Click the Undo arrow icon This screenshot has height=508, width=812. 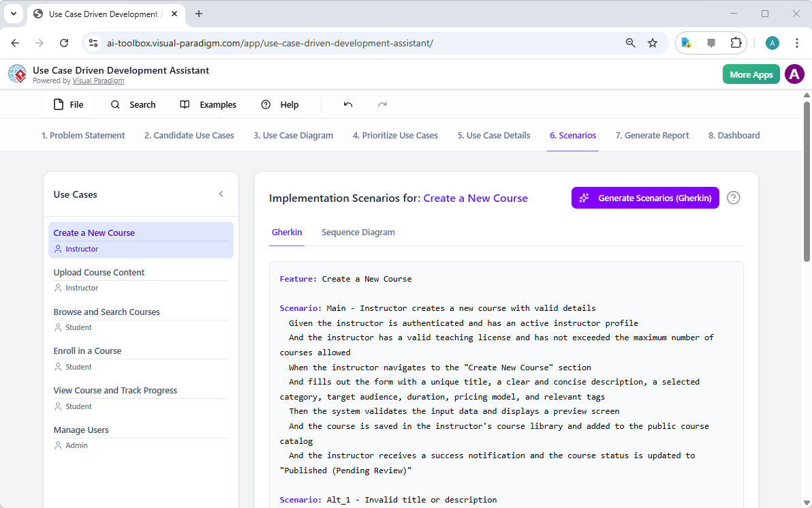pos(347,104)
